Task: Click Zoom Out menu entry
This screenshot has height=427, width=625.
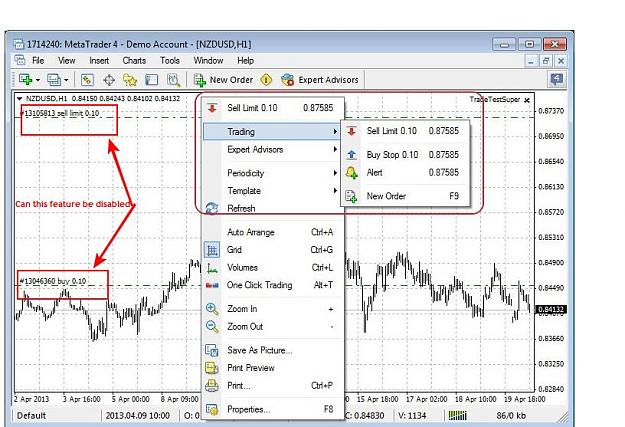Action: [273, 327]
